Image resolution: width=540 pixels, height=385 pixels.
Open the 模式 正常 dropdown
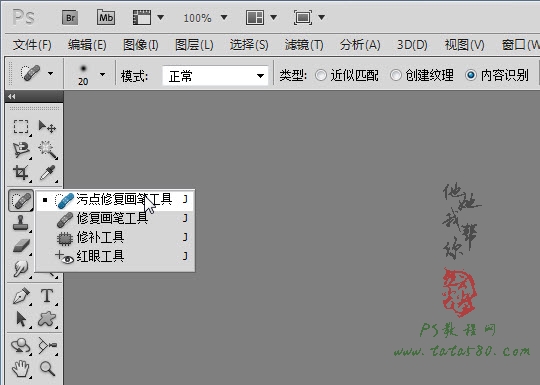215,75
